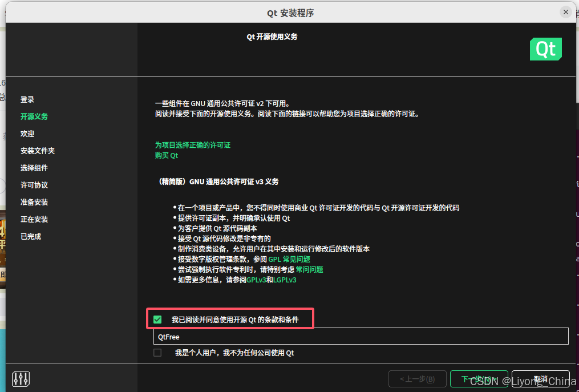
Task: Open the 为项目选择正确的许可证 link
Action: tap(193, 145)
